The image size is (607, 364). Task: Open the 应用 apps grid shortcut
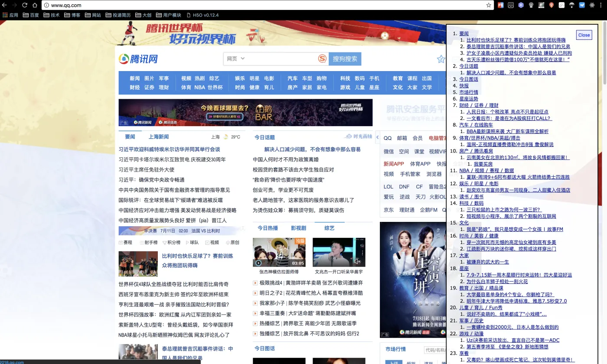(10, 15)
